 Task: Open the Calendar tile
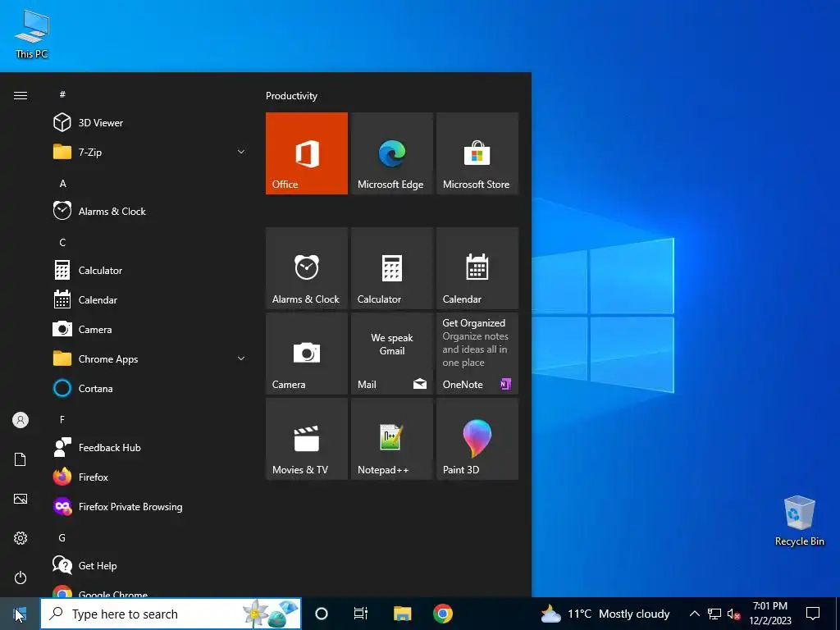477,268
